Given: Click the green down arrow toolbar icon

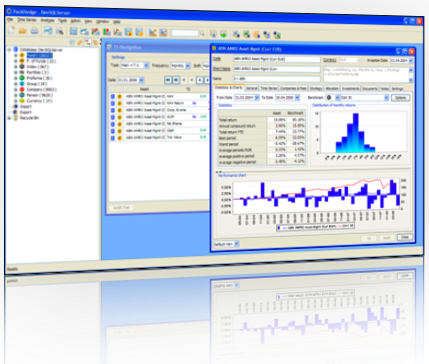Looking at the screenshot, I should click(x=224, y=34).
